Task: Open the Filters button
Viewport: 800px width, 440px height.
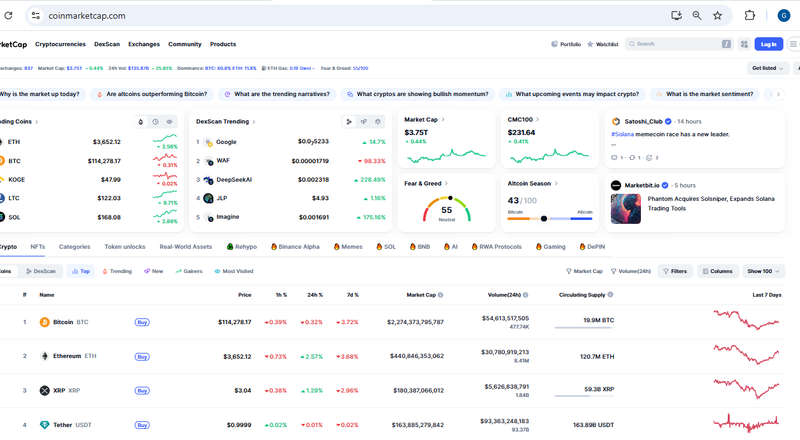Action: click(675, 272)
